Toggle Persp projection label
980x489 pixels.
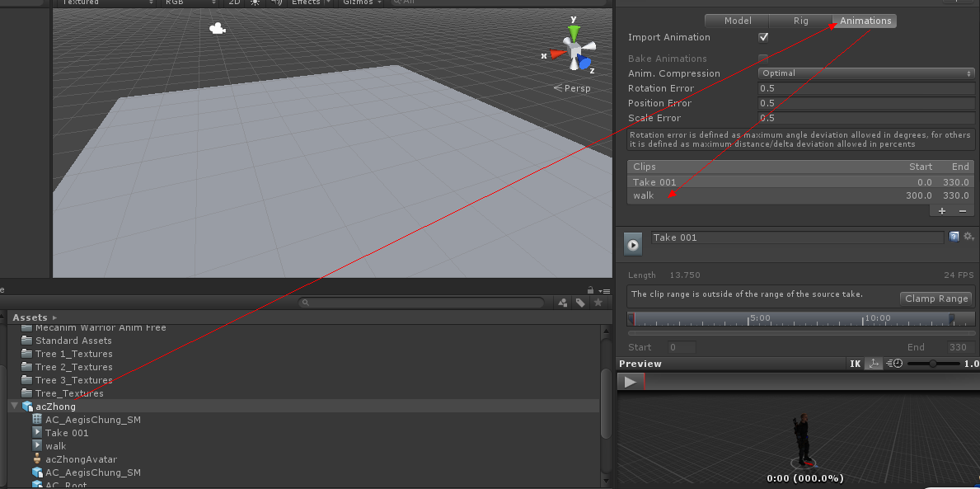572,88
